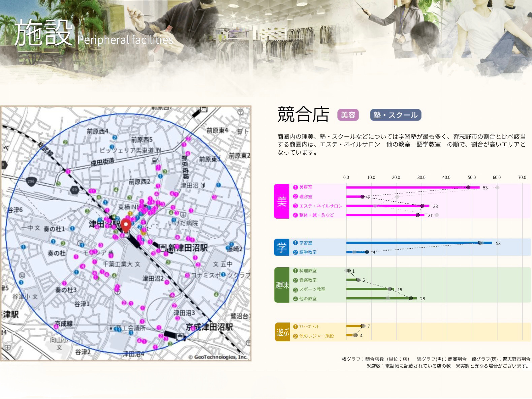
Task: Click the route 69 road shield
Action: [x=74, y=190]
